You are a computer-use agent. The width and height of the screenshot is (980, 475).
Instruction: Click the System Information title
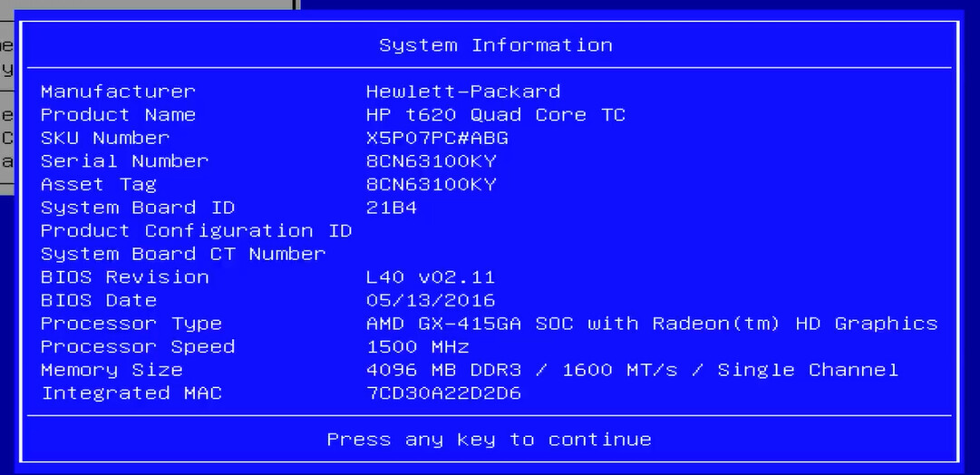(495, 45)
